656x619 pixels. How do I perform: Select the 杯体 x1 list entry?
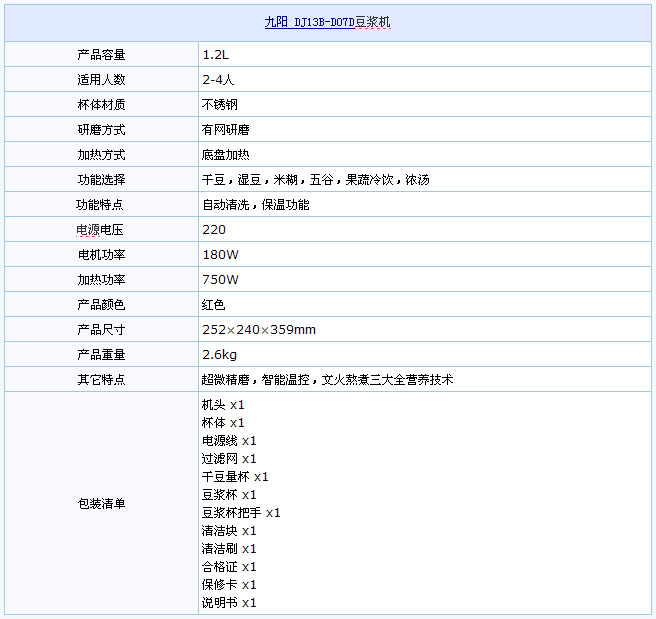223,423
